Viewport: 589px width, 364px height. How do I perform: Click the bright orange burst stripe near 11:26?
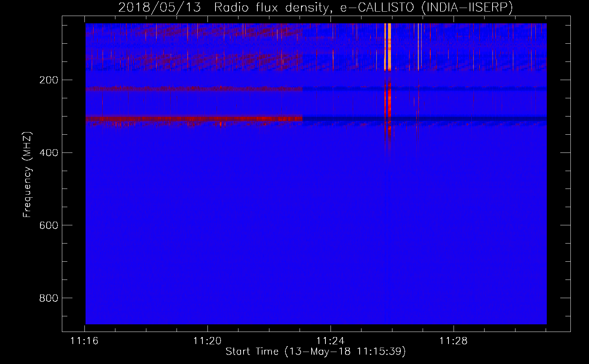[x=389, y=47]
